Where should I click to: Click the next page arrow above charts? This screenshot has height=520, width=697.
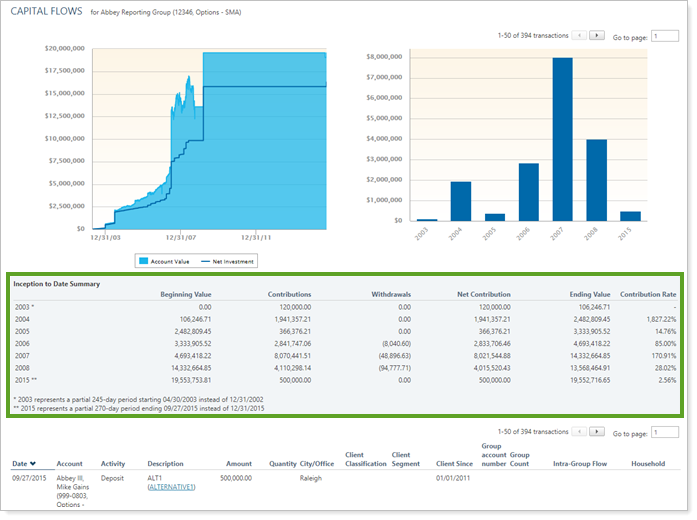pos(597,35)
